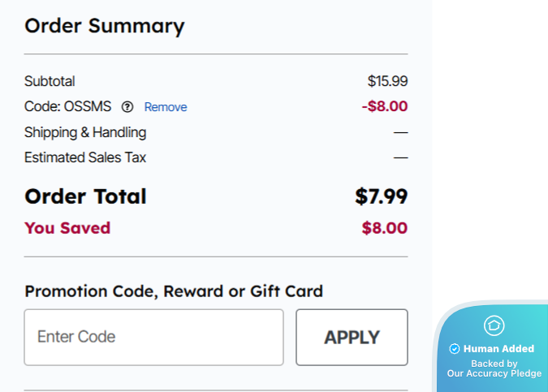
Task: Click the house icon in the badge
Action: tap(494, 325)
